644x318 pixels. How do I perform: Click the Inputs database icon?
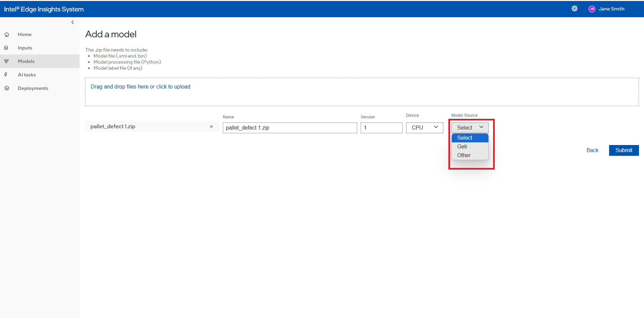(x=6, y=48)
